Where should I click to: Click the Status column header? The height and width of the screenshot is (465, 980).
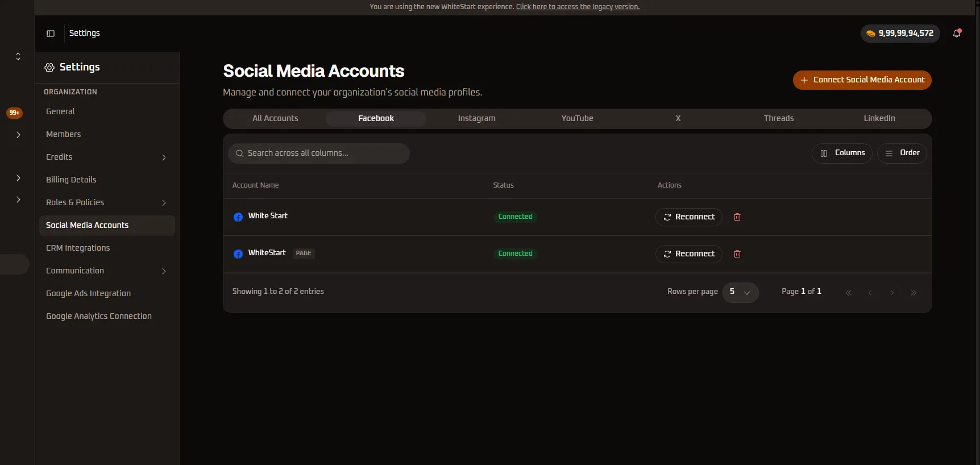pos(503,185)
